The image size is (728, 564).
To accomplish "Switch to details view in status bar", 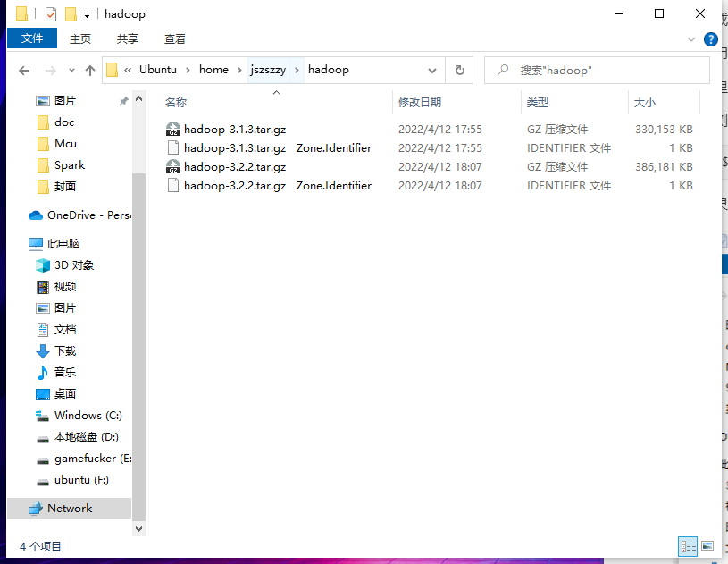I will pos(688,546).
